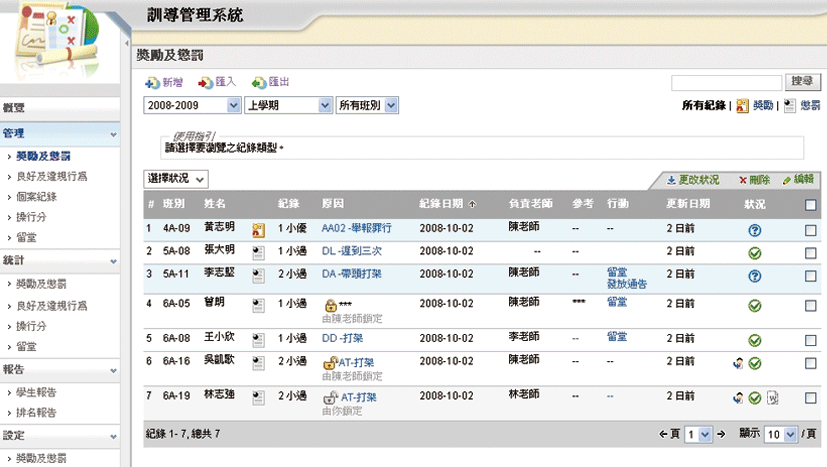Select the checkbox for 王小欣's record
Viewport: 827px width, 467px height.
[811, 339]
